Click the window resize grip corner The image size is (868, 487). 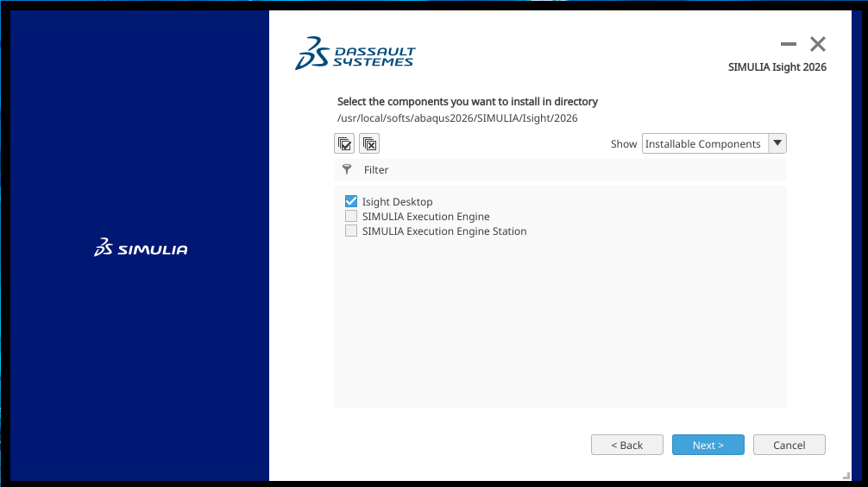[846, 476]
